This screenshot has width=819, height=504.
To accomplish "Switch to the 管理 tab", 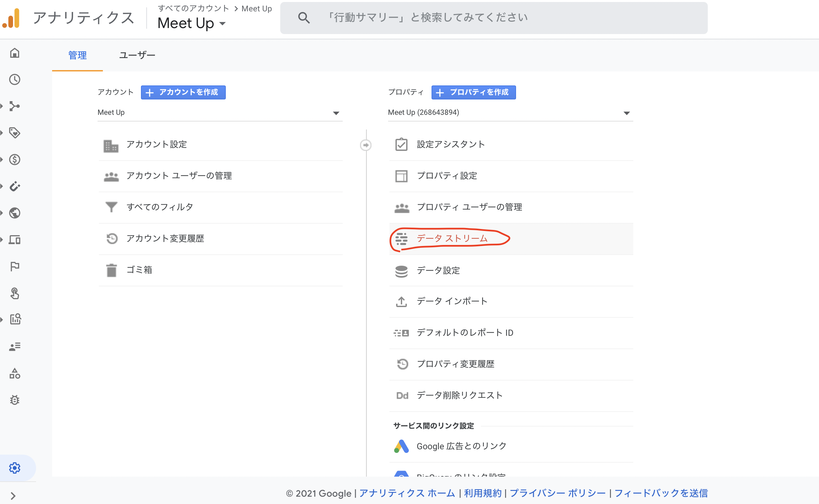I will [77, 55].
